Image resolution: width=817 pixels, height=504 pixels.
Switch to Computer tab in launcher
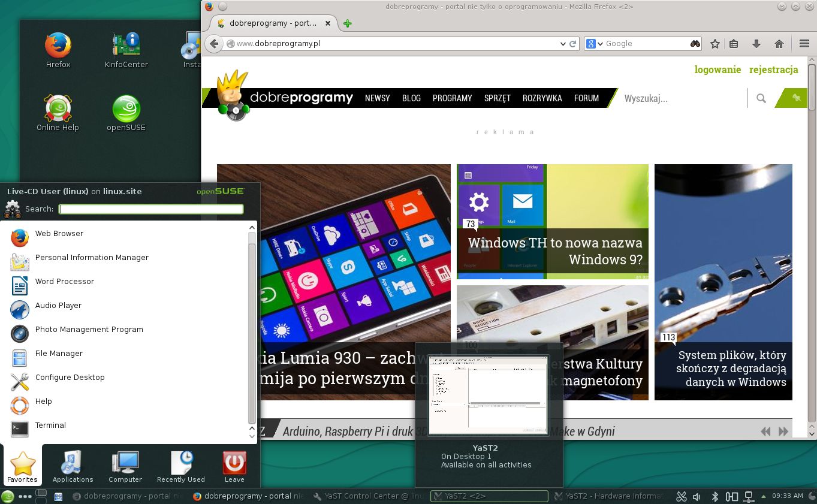pyautogui.click(x=125, y=467)
